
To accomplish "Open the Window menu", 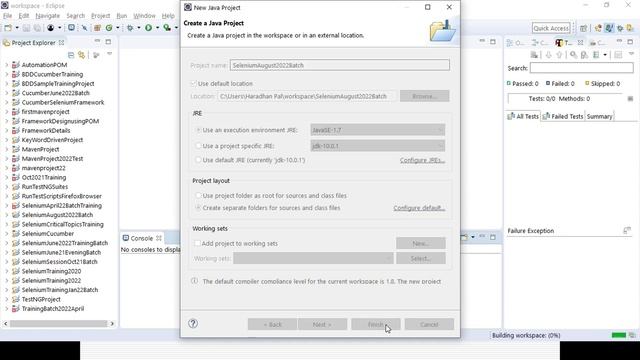I will (144, 16).
